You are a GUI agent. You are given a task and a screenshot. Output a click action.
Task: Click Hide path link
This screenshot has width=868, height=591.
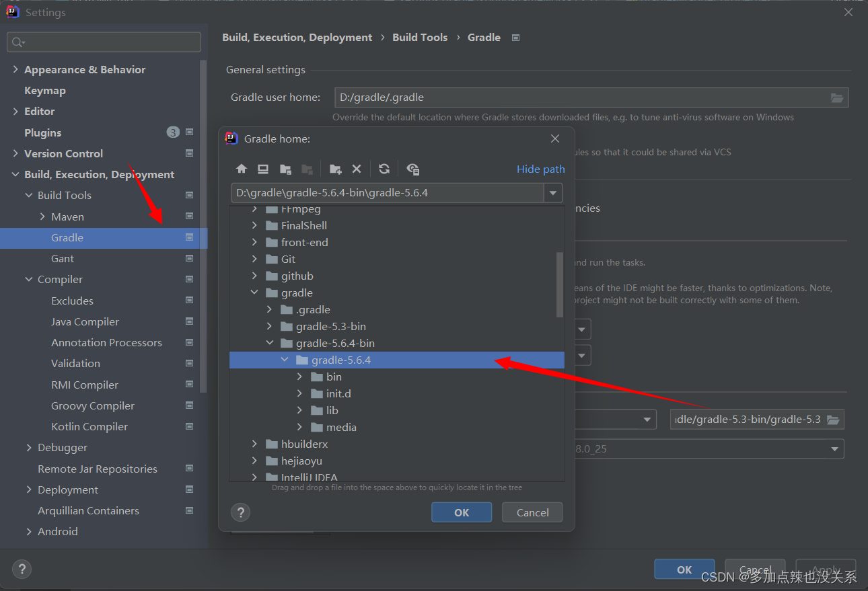pos(541,169)
